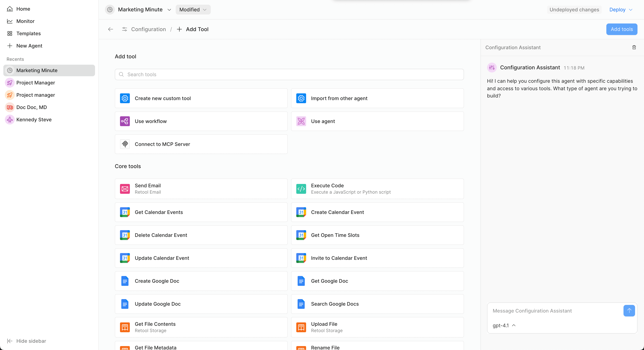
Task: Go to Templates in the sidebar
Action: pos(28,34)
